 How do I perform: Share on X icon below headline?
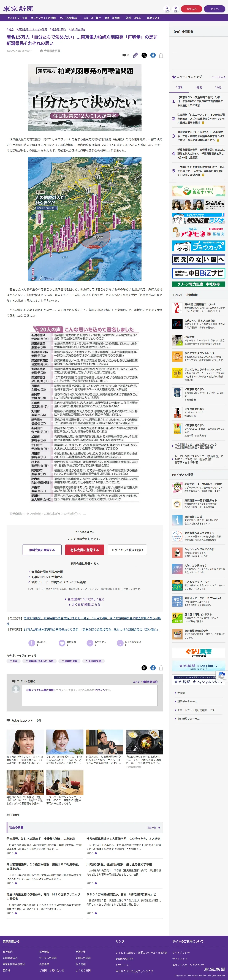click(144, 55)
